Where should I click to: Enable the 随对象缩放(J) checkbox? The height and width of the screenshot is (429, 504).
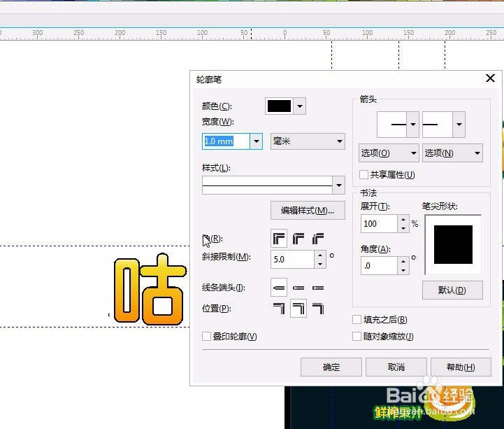coord(357,337)
